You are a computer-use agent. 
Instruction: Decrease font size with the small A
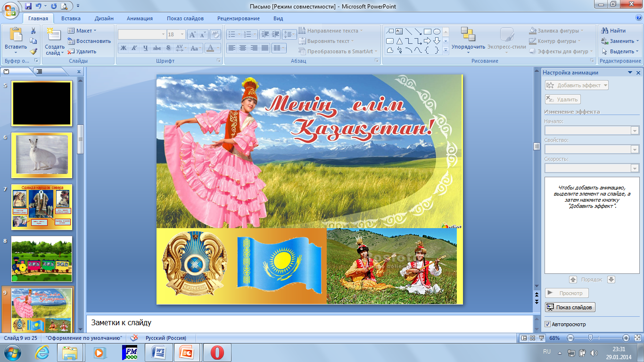coord(203,34)
